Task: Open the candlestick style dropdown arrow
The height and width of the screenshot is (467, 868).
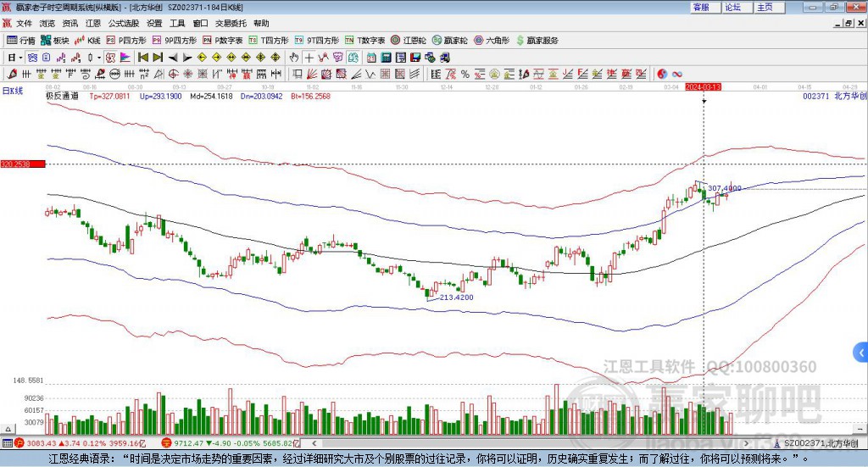Action: click(99, 58)
